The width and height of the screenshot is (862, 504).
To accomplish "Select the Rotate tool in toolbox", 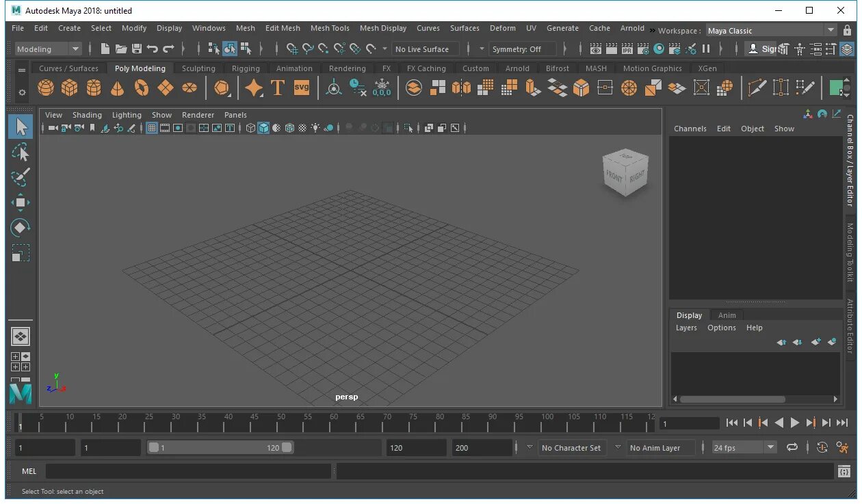I will pyautogui.click(x=21, y=228).
